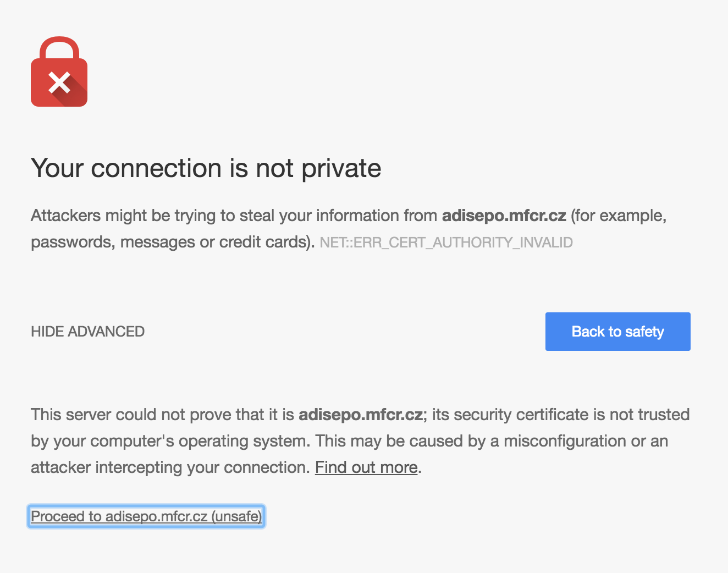728x573 pixels.
Task: Collapse details with HIDE ADVANCED
Action: 87,332
